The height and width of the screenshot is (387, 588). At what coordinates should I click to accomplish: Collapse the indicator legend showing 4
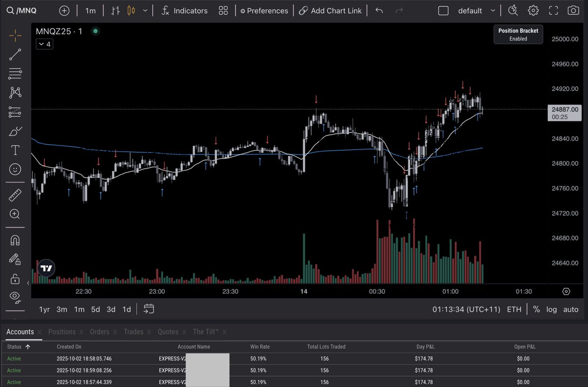pyautogui.click(x=44, y=44)
